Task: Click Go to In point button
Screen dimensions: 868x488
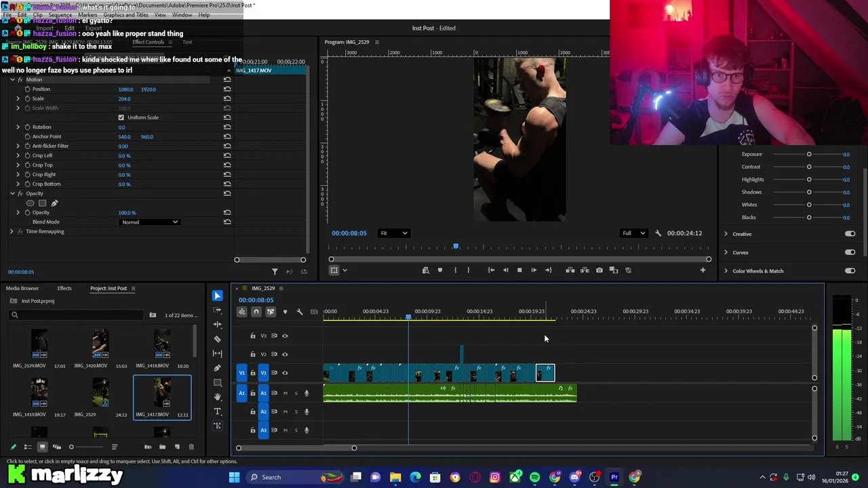Action: pyautogui.click(x=491, y=270)
